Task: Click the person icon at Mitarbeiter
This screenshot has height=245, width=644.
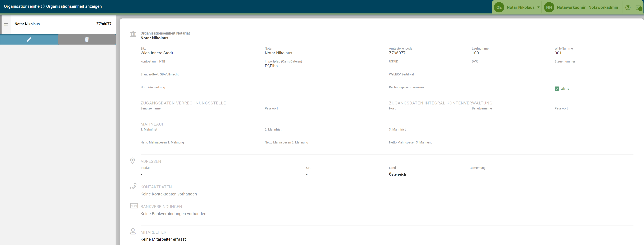Action: coord(133,231)
